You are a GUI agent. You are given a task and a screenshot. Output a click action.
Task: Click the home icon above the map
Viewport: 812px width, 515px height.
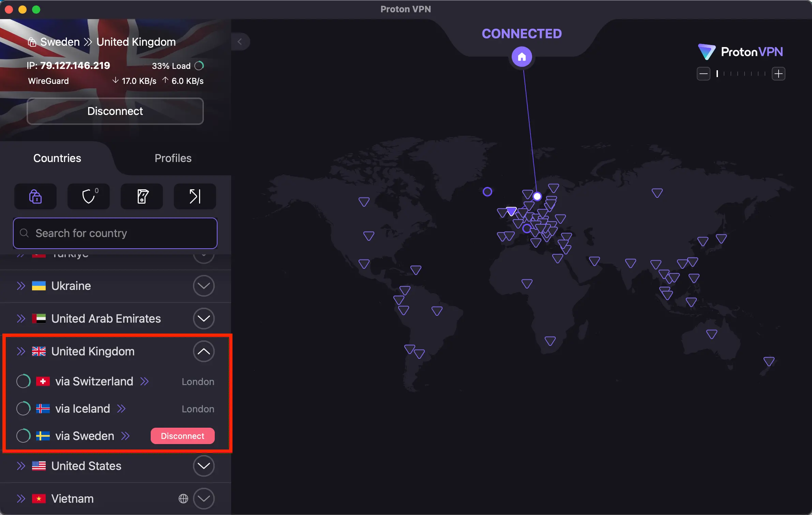[x=522, y=57]
